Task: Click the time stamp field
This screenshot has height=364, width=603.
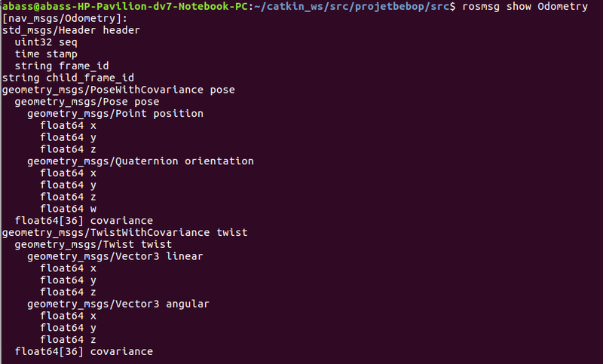Action: click(46, 54)
